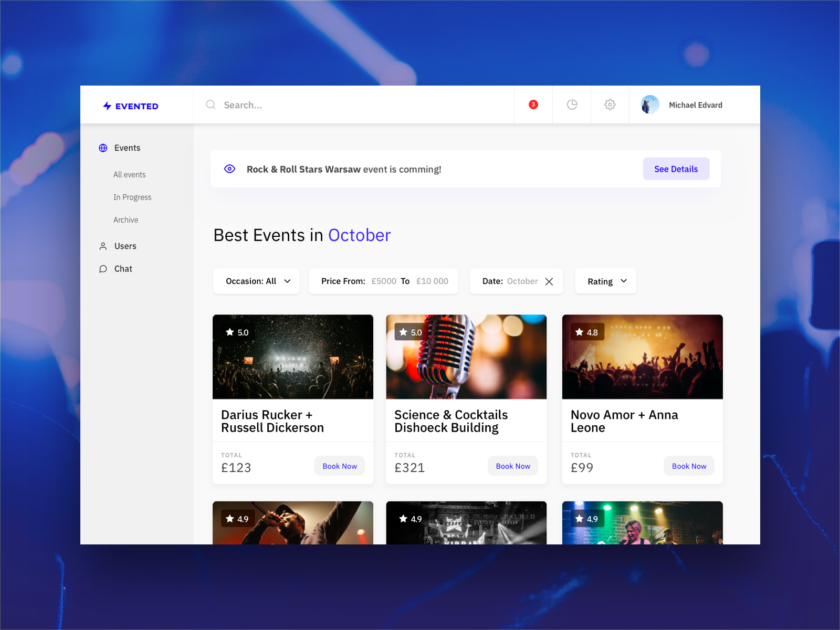Book the Darius Rucker event for £123

[340, 466]
